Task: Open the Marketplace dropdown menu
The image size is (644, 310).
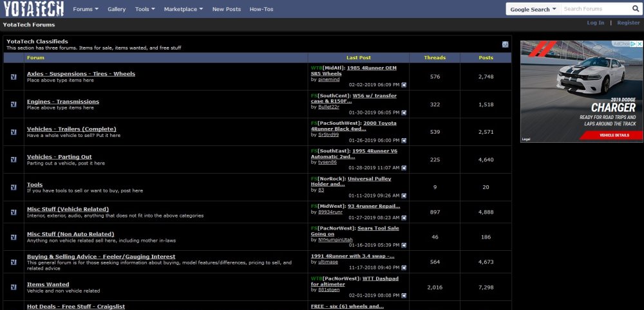Action: [x=184, y=9]
